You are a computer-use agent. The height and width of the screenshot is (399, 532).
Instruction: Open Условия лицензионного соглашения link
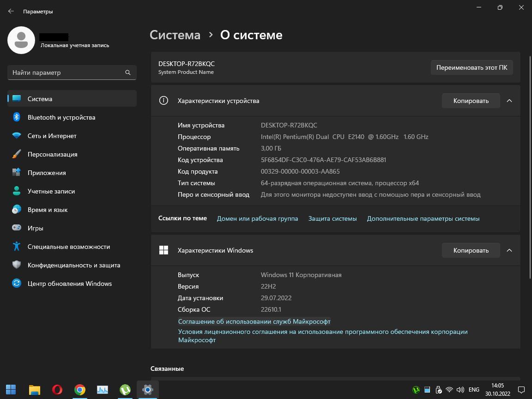point(323,336)
